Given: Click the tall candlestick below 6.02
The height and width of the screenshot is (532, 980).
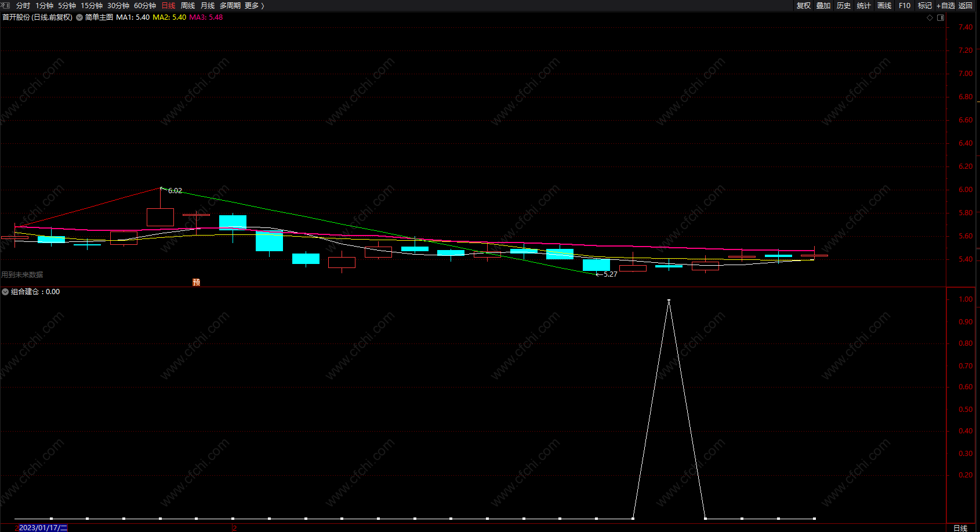Looking at the screenshot, I should tap(160, 217).
